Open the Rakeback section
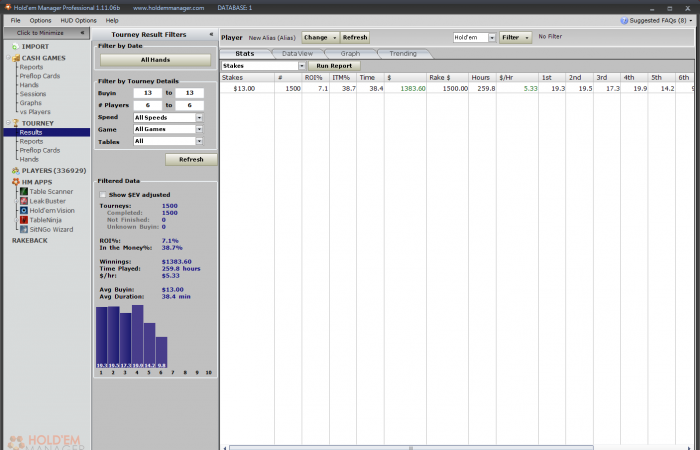This screenshot has height=450, width=700. pos(29,241)
